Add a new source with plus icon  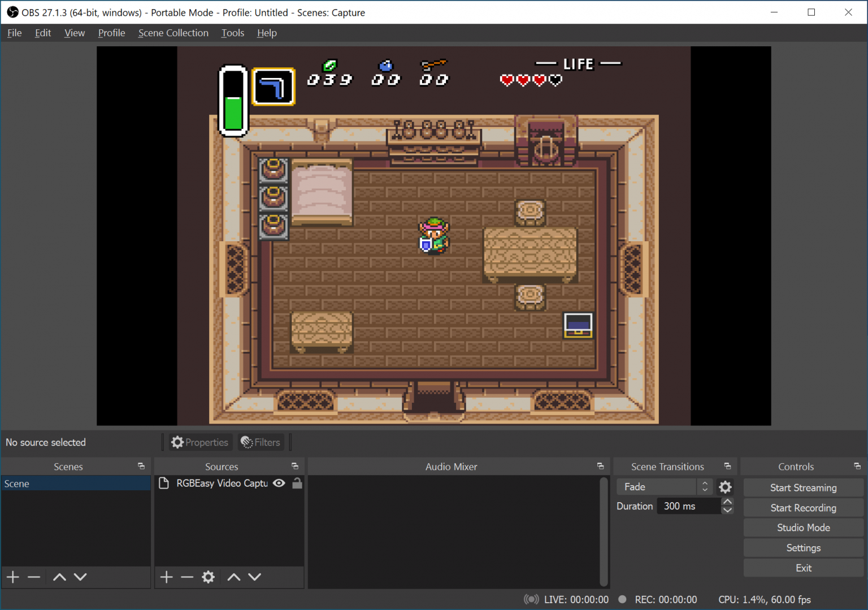(166, 577)
